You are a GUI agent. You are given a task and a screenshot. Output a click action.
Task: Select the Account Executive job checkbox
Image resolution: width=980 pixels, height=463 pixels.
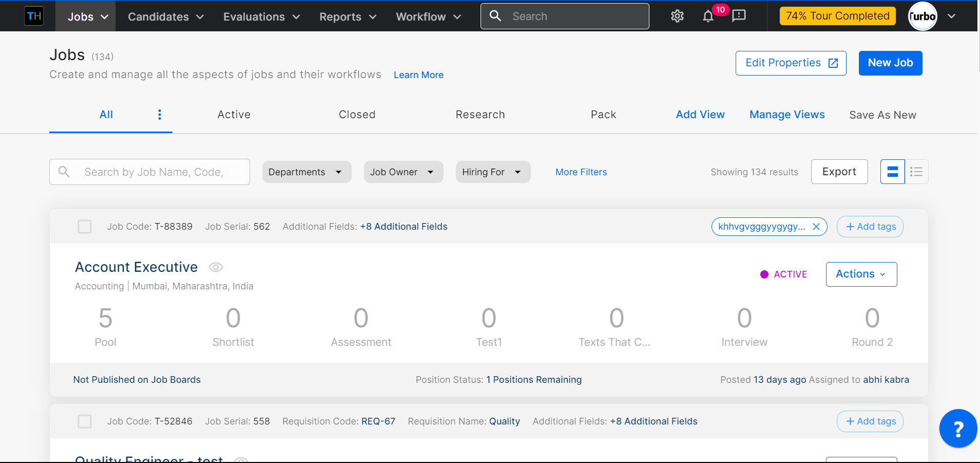click(x=85, y=226)
